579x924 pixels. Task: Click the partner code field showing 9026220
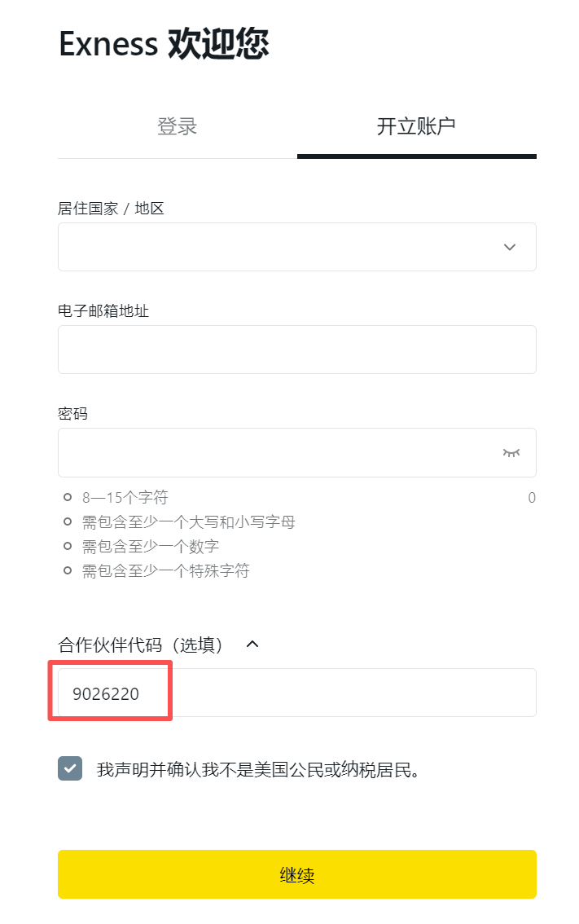111,692
